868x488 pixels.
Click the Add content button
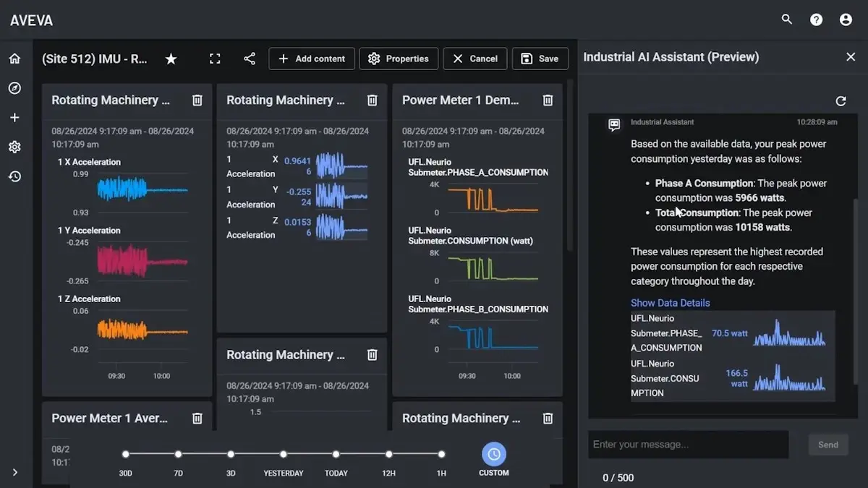pos(312,59)
